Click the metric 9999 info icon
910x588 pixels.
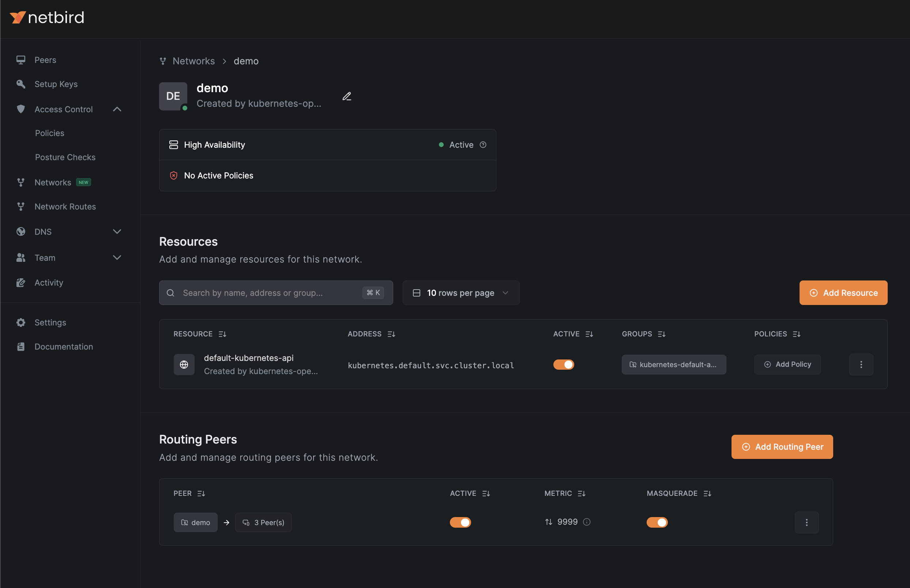[587, 522]
